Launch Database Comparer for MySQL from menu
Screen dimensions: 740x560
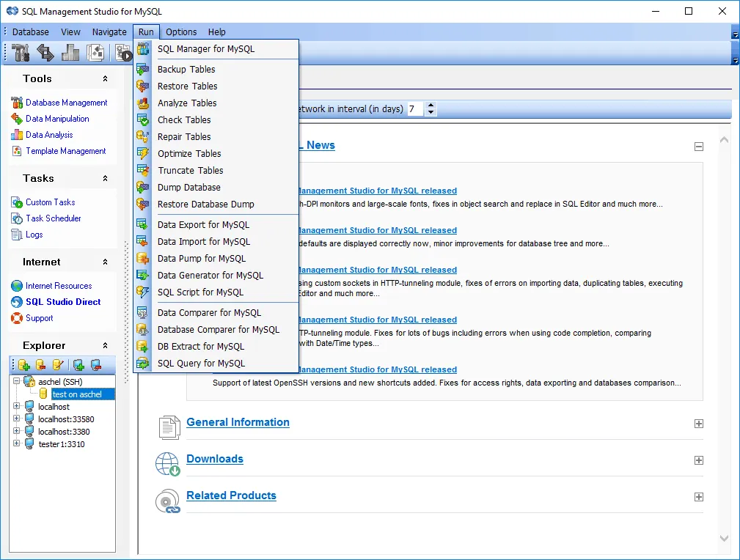[216, 330]
